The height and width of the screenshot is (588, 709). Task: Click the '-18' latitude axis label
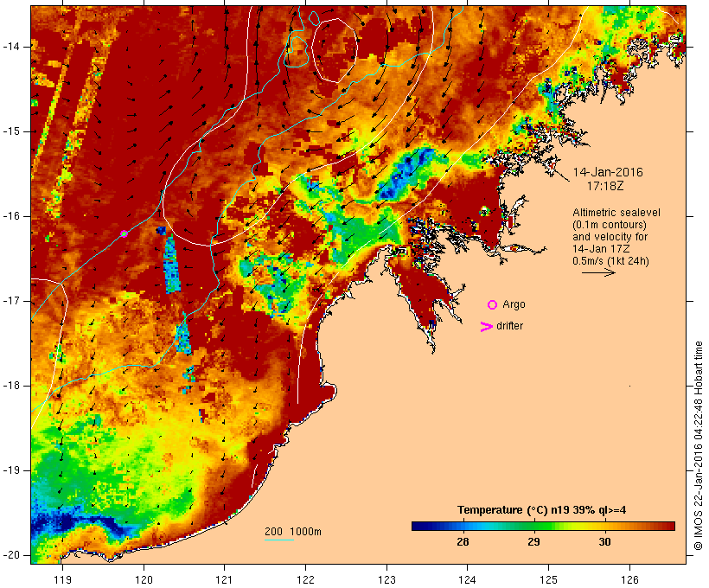[x=11, y=386]
